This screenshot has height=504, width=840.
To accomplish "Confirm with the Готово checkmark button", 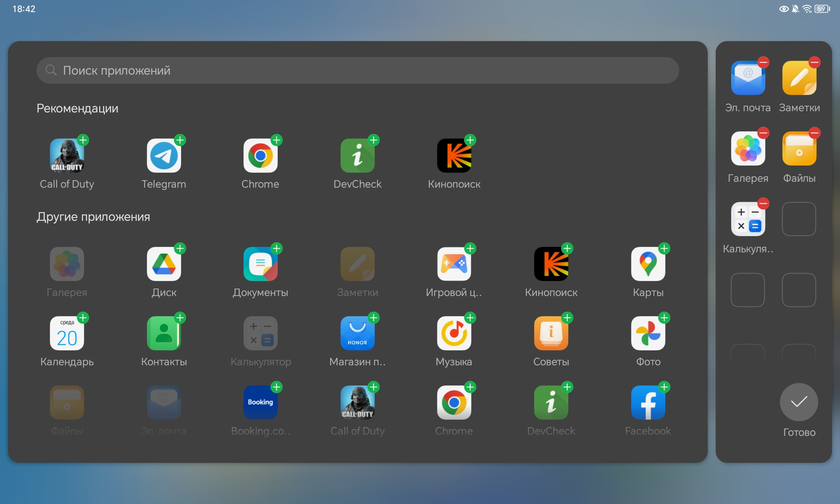I will (x=799, y=402).
